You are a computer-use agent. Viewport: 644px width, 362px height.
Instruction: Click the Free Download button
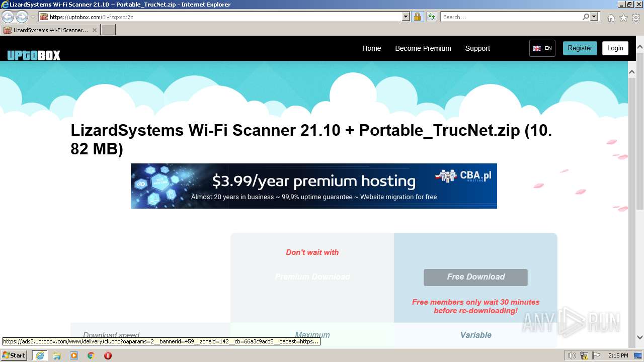pyautogui.click(x=475, y=277)
